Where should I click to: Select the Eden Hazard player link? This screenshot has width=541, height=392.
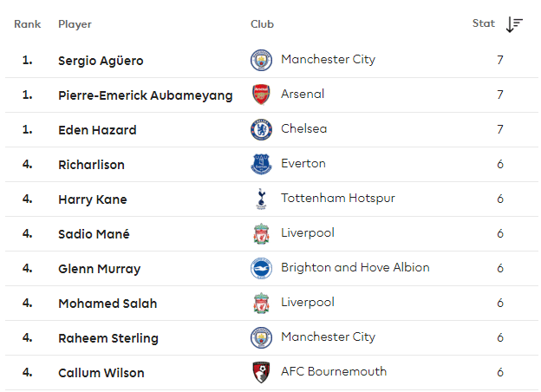(97, 130)
